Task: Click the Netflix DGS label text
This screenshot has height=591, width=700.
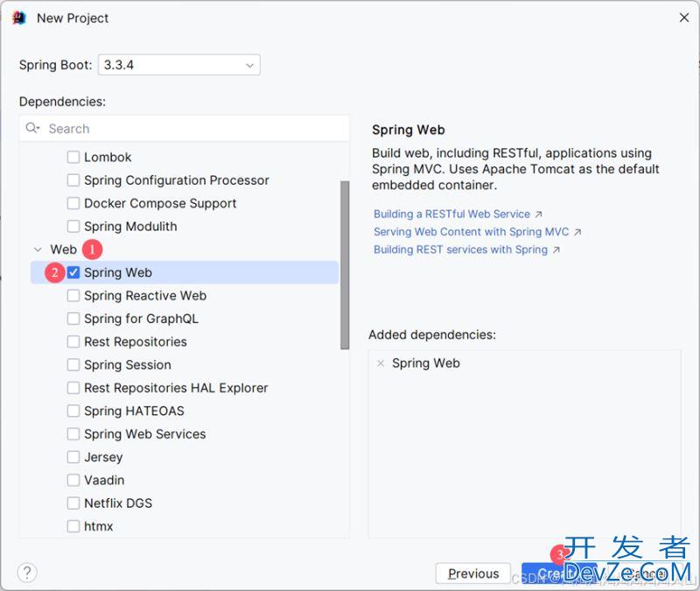Action: pyautogui.click(x=118, y=503)
